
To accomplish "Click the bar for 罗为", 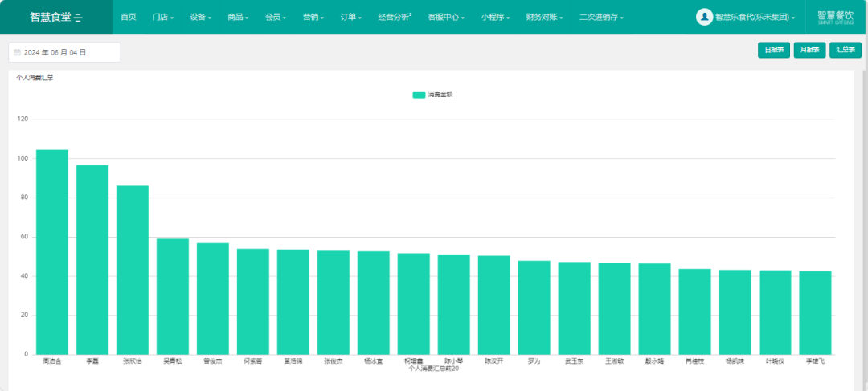I will [x=534, y=308].
